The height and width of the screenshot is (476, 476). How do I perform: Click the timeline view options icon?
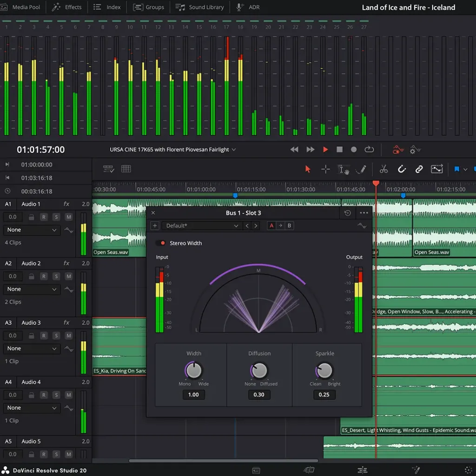click(x=108, y=169)
